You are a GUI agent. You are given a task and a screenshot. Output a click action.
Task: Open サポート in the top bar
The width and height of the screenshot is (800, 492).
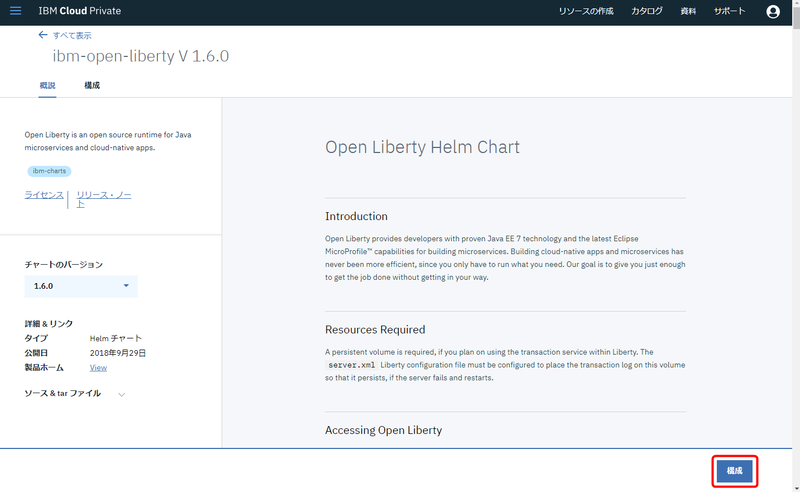(x=729, y=11)
